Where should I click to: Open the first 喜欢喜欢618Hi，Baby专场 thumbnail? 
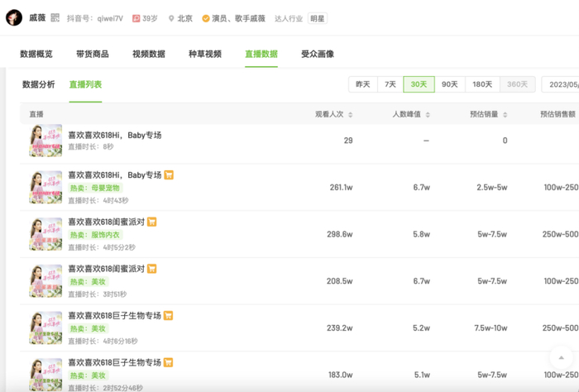pos(45,141)
